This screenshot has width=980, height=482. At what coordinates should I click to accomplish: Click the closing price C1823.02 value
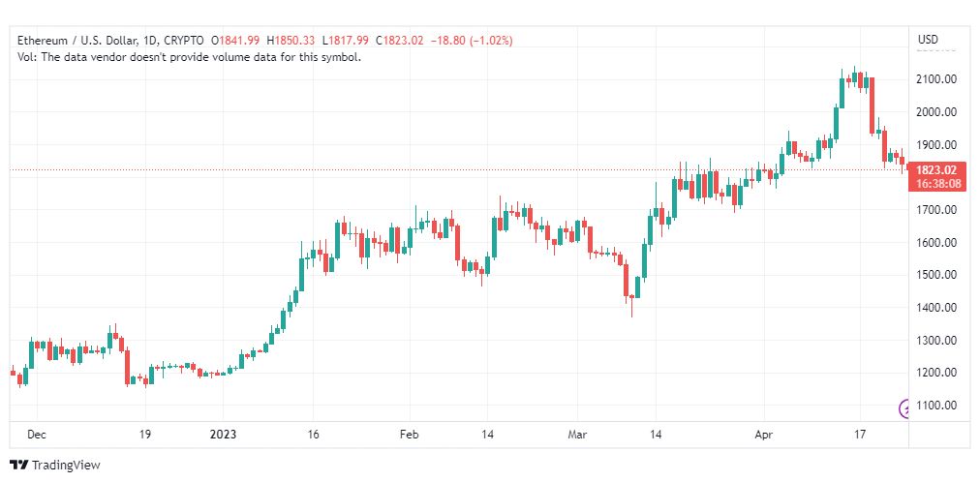(x=399, y=41)
